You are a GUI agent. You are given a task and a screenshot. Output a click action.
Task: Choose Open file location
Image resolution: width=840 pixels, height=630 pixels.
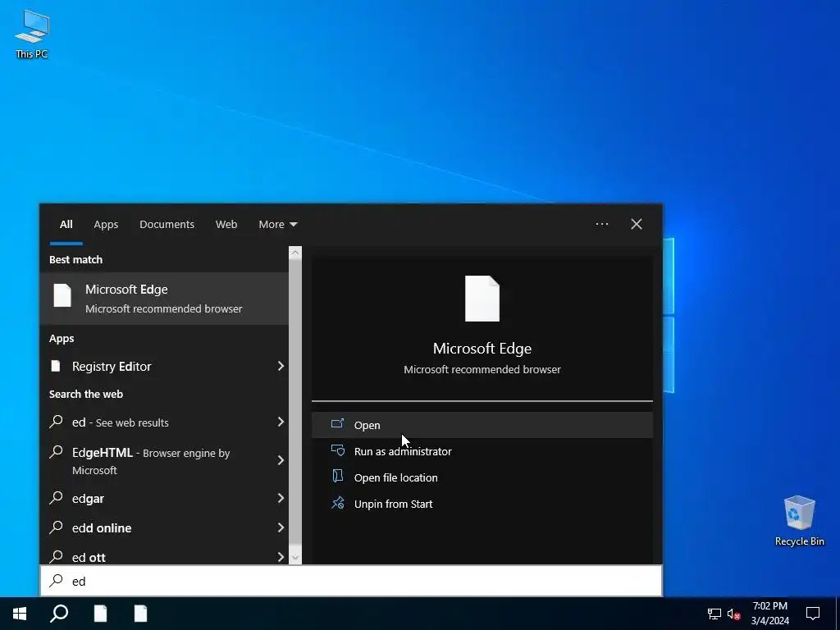pyautogui.click(x=482, y=477)
